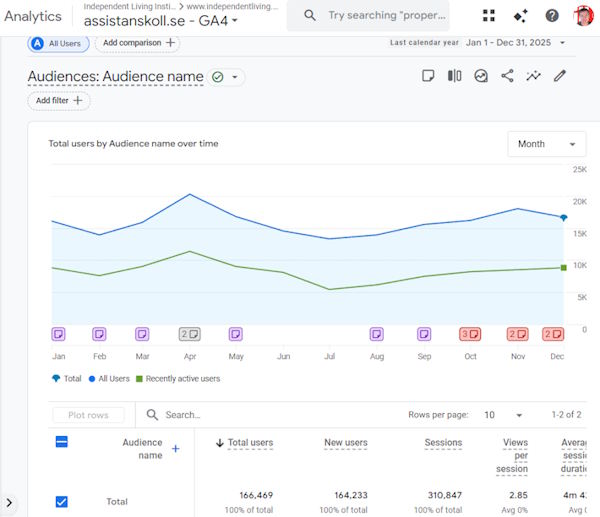Screen dimensions: 600x517
Task: Toggle the Recently active users legend series
Action: click(x=182, y=379)
